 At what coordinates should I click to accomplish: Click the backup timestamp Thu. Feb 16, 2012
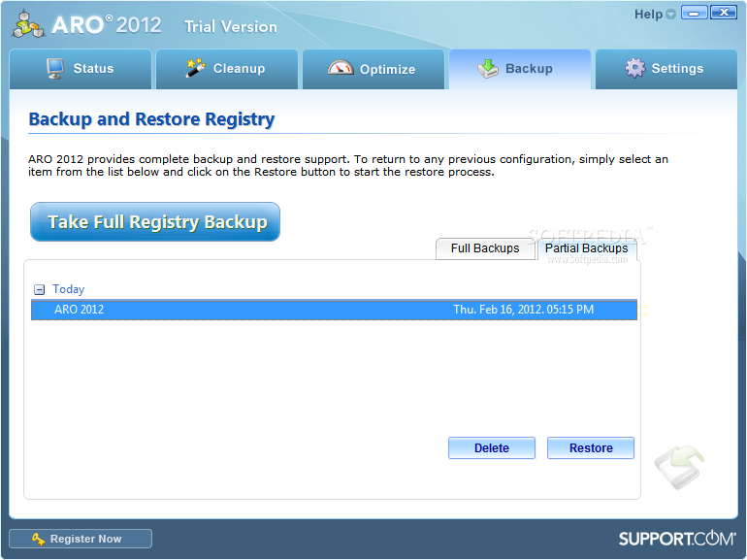pyautogui.click(x=523, y=310)
